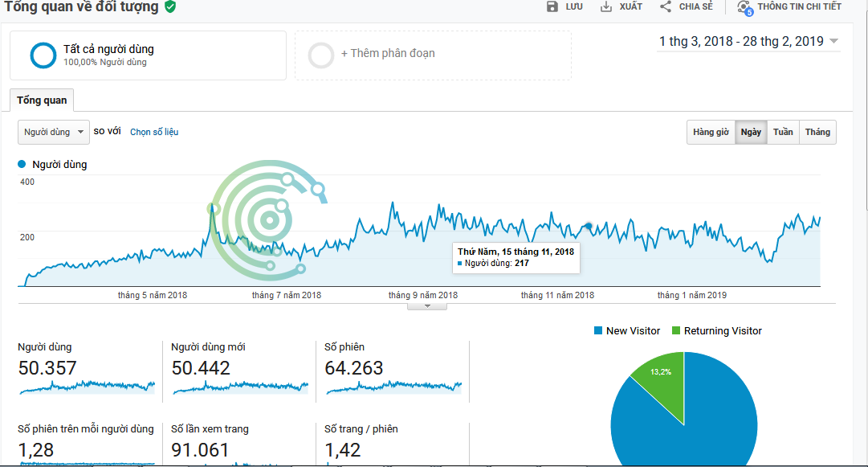Click the tháng 11 năm 2018 axis label
This screenshot has width=868, height=467.
(x=557, y=295)
